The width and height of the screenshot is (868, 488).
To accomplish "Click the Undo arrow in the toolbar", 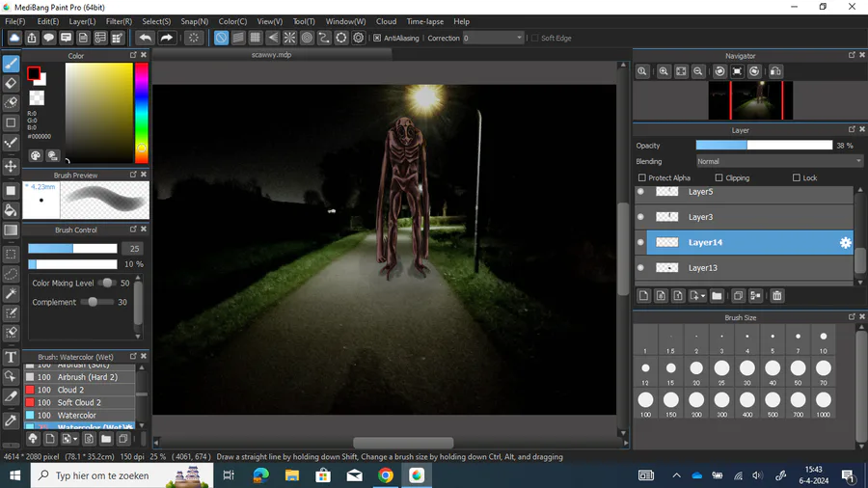I will 146,38.
